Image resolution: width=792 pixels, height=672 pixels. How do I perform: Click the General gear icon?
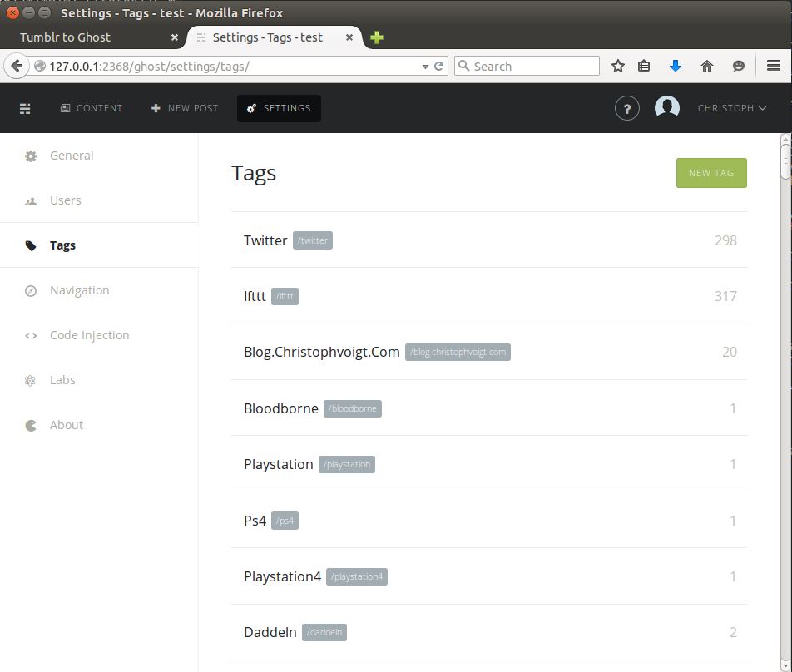pos(31,156)
